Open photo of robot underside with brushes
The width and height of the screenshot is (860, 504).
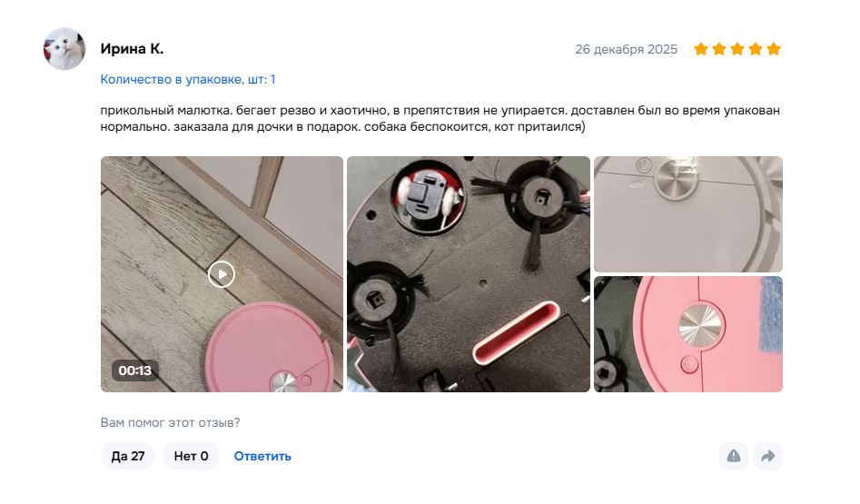point(469,274)
